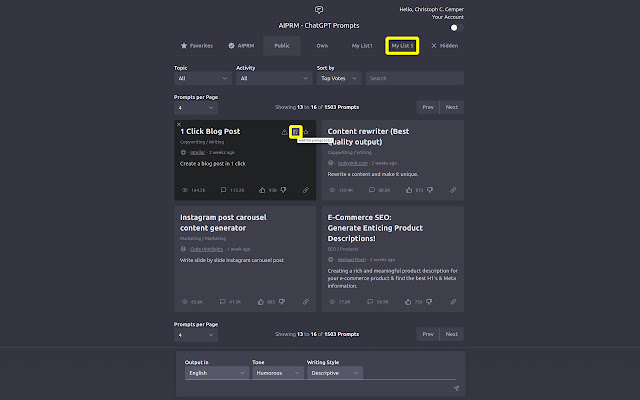This screenshot has height=400, width=640.
Task: Go to Next page at top
Action: [451, 107]
